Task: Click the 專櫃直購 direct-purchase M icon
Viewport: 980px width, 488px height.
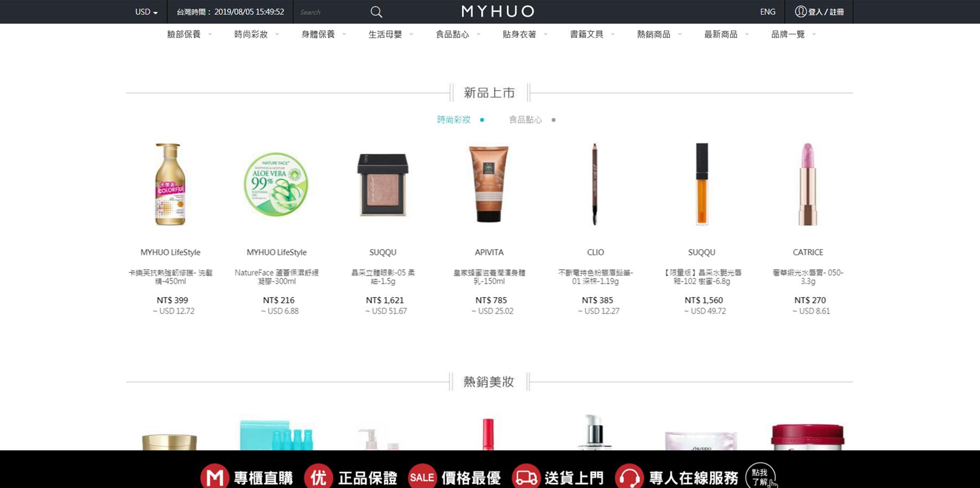Action: tap(216, 476)
